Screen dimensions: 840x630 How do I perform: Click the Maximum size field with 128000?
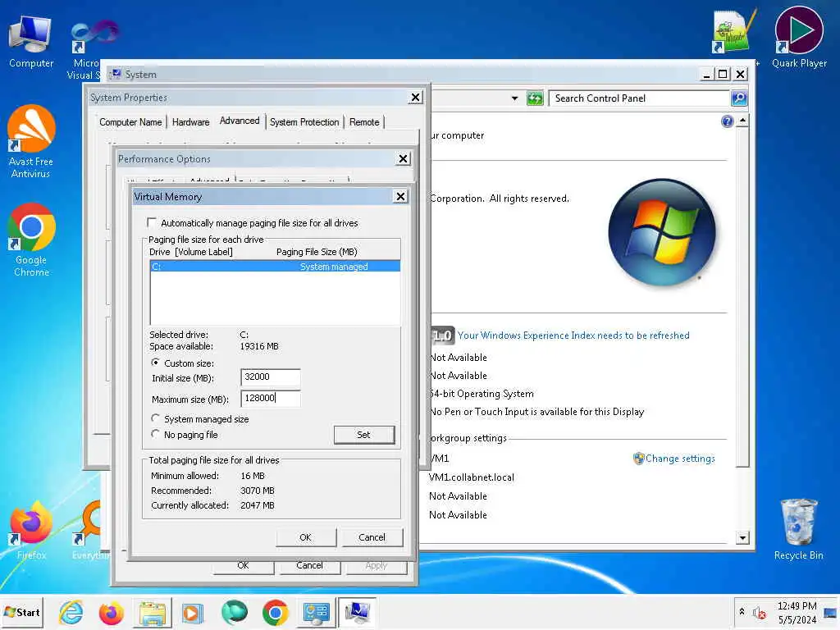pyautogui.click(x=271, y=398)
